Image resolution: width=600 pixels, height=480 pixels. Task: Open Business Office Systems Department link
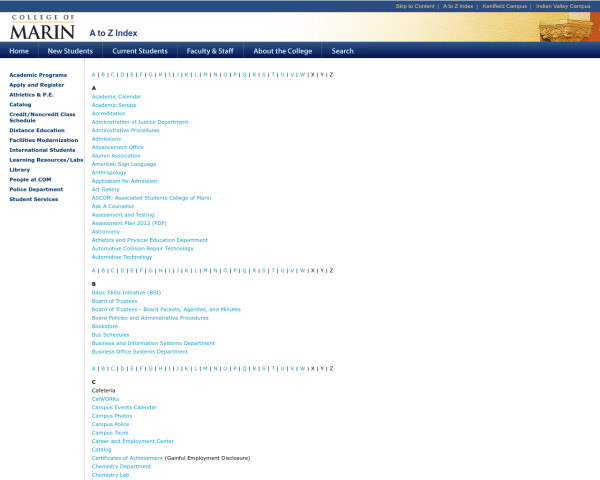(140, 351)
